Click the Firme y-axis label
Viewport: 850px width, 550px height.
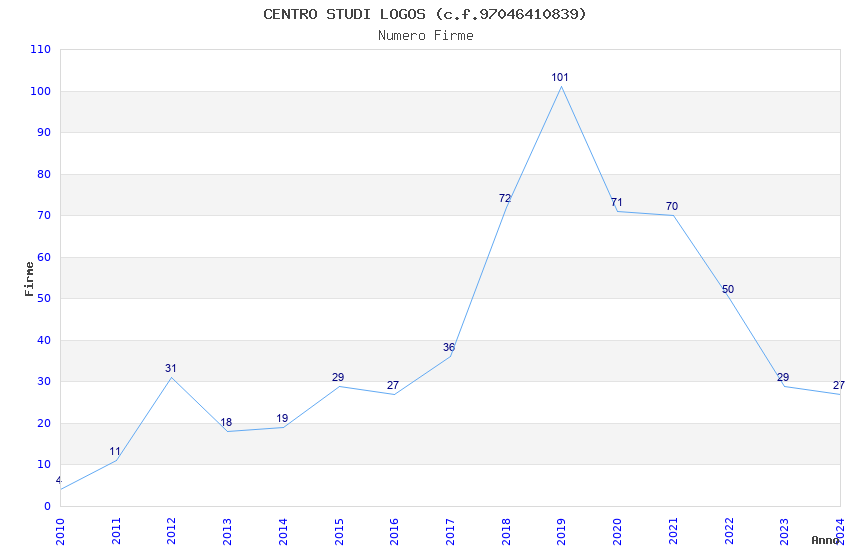coord(29,279)
